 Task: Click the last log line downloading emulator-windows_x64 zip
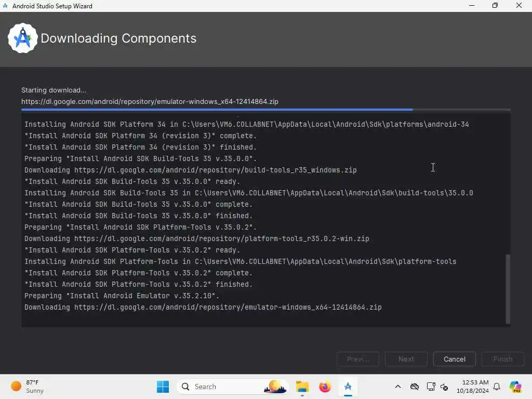pyautogui.click(x=203, y=307)
